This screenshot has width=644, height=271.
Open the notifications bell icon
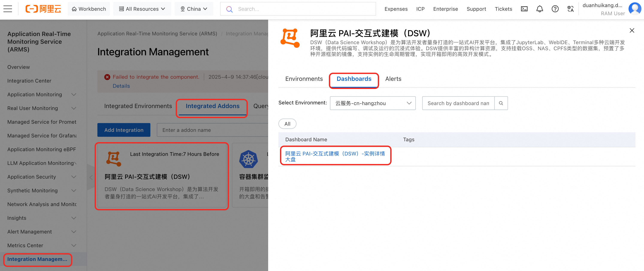point(540,9)
